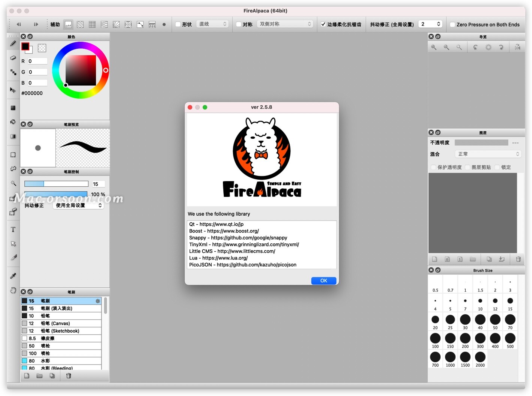
Task: Select the Move tool
Action: click(x=13, y=90)
